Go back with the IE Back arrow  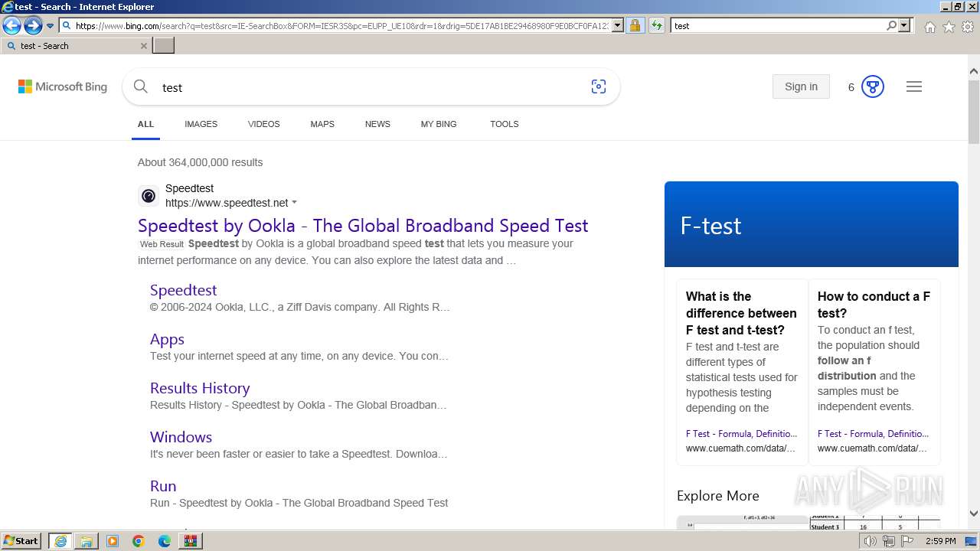11,26
